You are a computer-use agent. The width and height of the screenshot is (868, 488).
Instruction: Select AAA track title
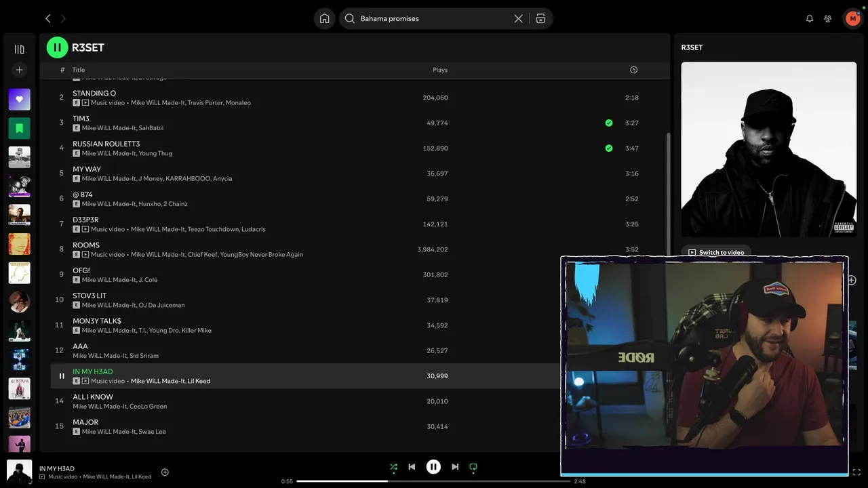[80, 346]
